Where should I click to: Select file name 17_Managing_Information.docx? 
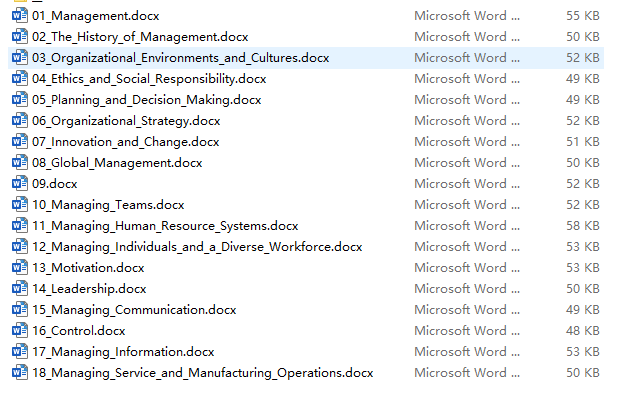coord(123,352)
